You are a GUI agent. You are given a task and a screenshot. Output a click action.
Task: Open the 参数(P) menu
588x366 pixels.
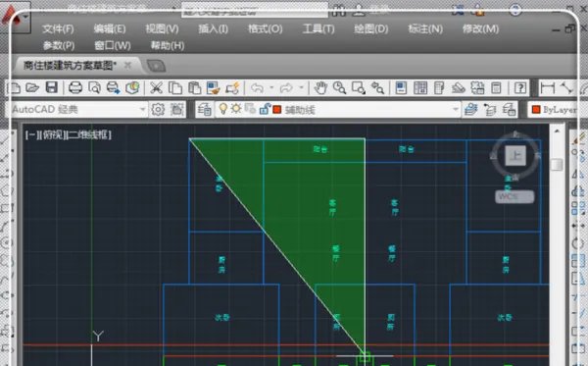[59, 46]
